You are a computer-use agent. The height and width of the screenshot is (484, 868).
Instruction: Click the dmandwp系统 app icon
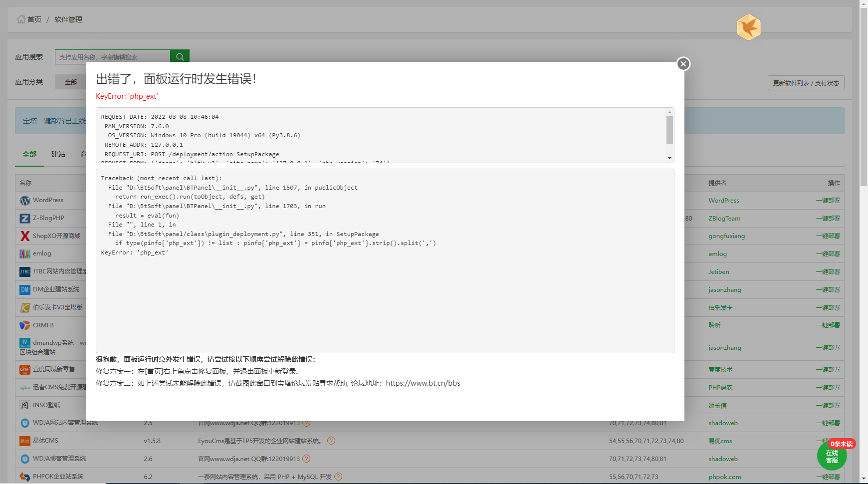(x=25, y=343)
